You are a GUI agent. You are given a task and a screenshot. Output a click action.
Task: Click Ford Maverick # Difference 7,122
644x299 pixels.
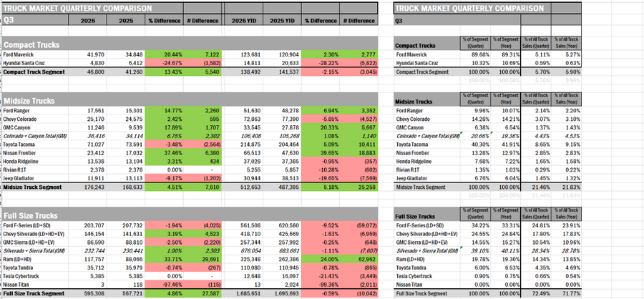203,54
